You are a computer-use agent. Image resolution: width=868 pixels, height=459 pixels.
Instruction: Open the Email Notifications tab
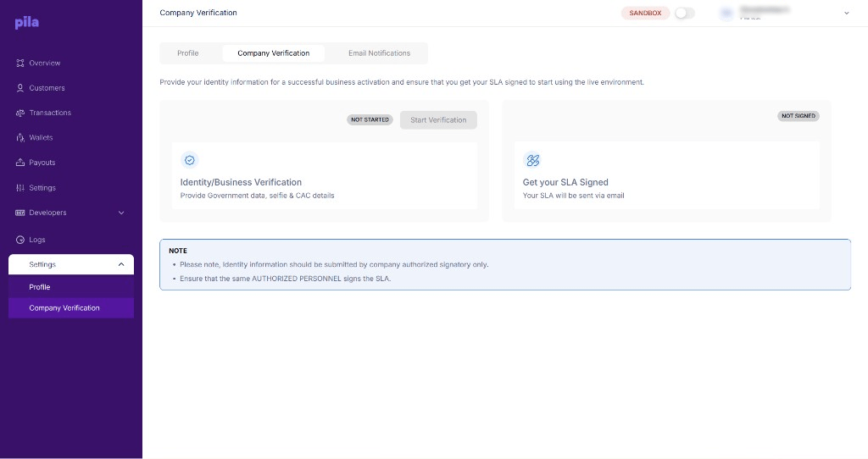(x=379, y=53)
